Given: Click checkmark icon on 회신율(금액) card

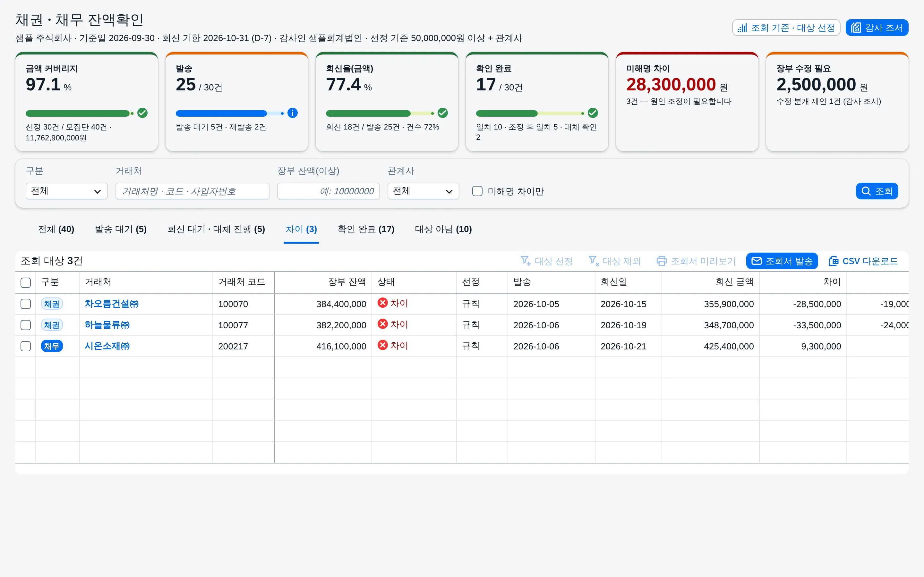Looking at the screenshot, I should pos(442,113).
